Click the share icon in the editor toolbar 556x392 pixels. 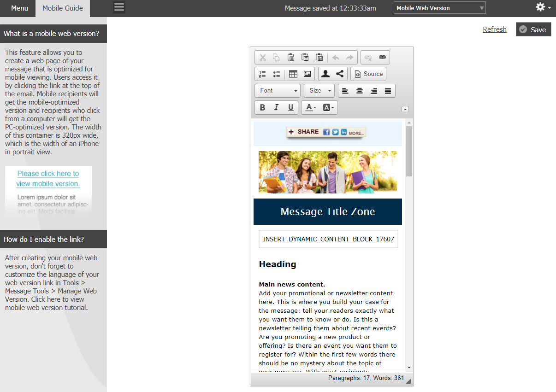coord(339,74)
